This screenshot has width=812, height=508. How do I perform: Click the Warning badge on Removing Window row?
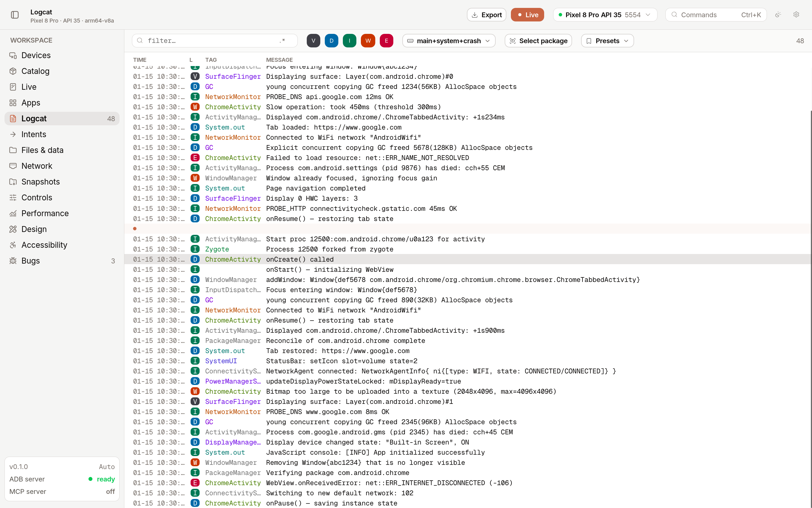tap(195, 462)
